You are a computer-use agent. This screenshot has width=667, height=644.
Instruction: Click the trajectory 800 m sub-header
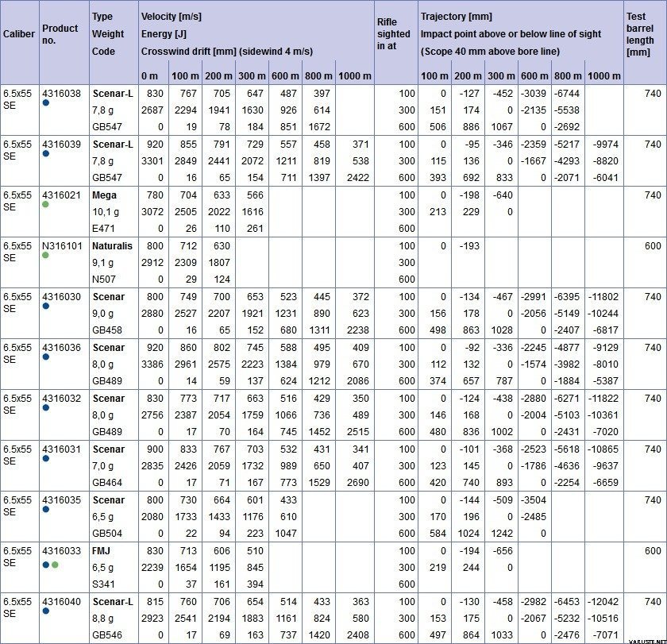(568, 76)
